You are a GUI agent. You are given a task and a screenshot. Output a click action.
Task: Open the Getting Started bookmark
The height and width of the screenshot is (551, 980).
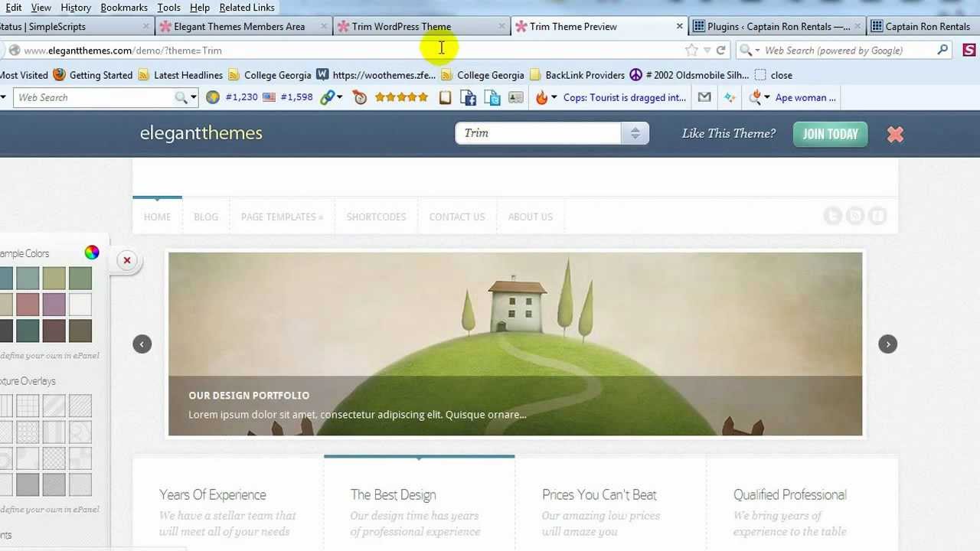93,75
